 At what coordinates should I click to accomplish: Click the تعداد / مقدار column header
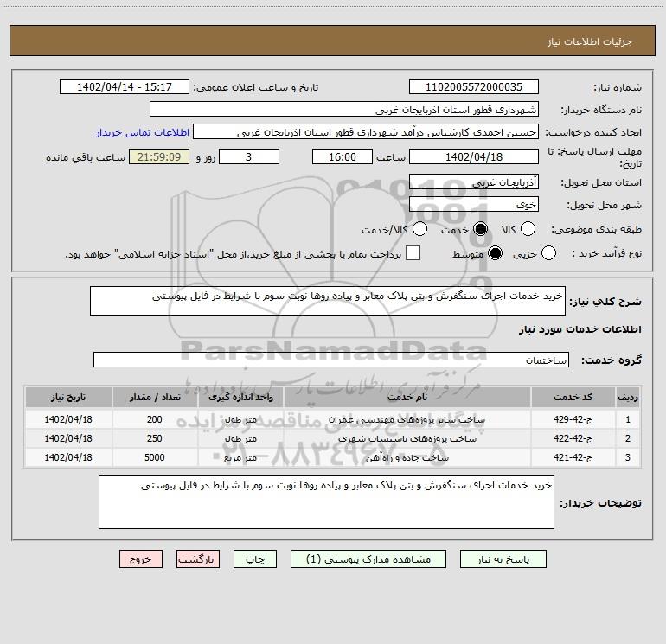point(155,398)
